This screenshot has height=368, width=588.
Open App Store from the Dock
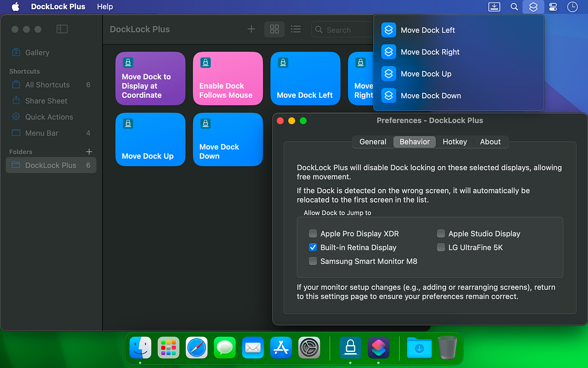pos(281,348)
